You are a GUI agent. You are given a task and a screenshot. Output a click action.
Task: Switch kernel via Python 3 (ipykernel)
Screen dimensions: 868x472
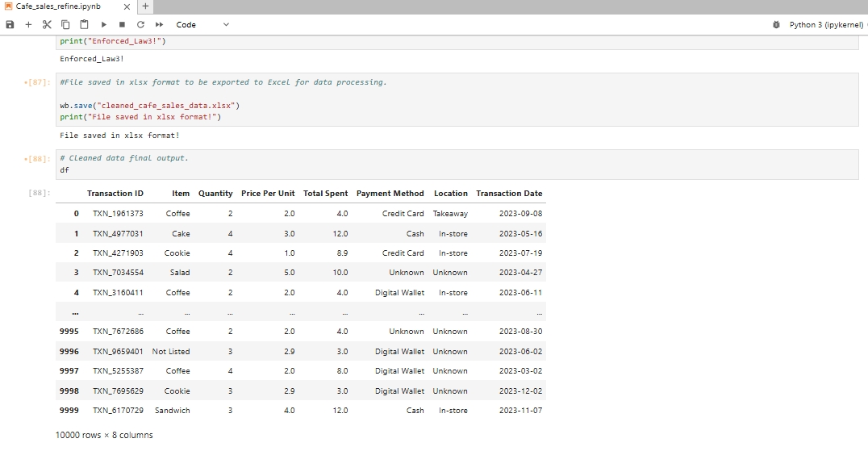[826, 24]
